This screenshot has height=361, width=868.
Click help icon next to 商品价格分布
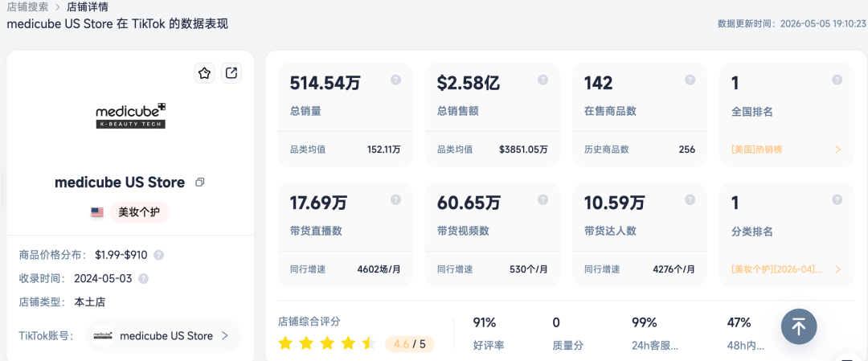(158, 255)
